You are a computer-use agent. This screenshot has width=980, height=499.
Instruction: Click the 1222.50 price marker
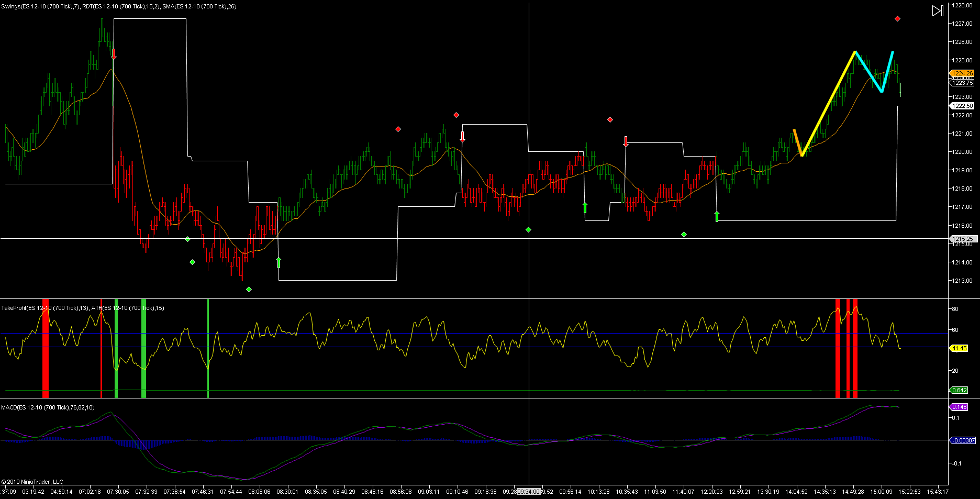962,106
